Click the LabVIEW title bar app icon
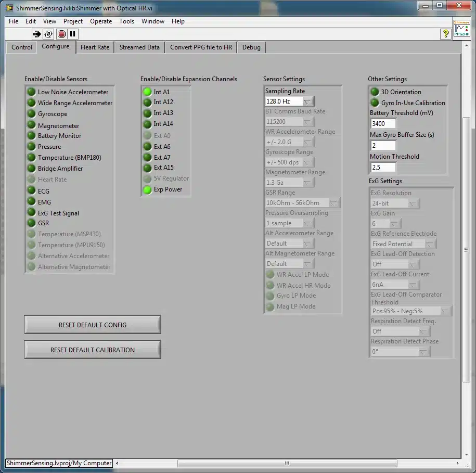This screenshot has width=476, height=473. click(x=9, y=8)
